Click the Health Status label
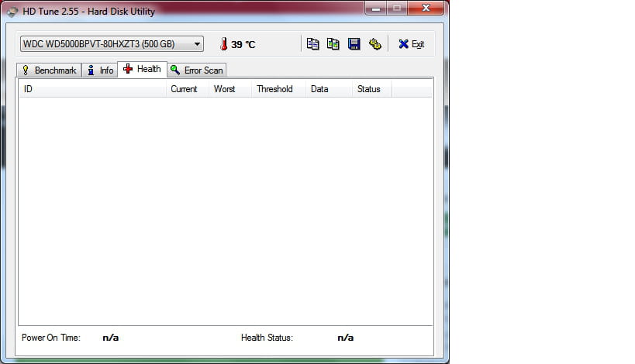Image resolution: width=635 pixels, height=364 pixels. point(267,338)
